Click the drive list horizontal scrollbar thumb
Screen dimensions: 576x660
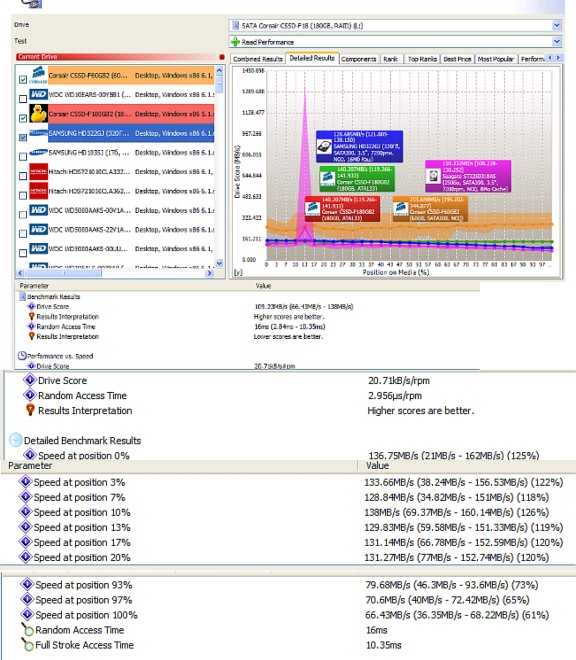click(63, 273)
